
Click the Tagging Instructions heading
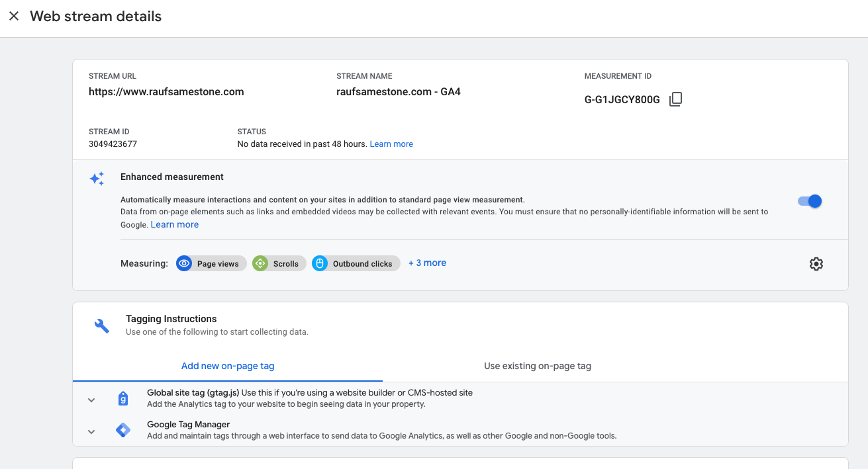pyautogui.click(x=171, y=319)
